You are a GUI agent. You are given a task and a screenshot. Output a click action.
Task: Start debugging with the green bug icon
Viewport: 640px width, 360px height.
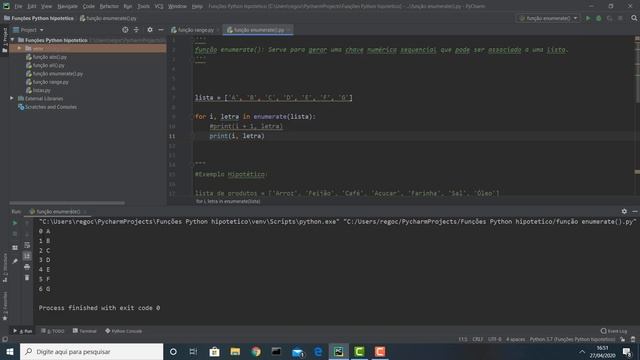(x=599, y=18)
